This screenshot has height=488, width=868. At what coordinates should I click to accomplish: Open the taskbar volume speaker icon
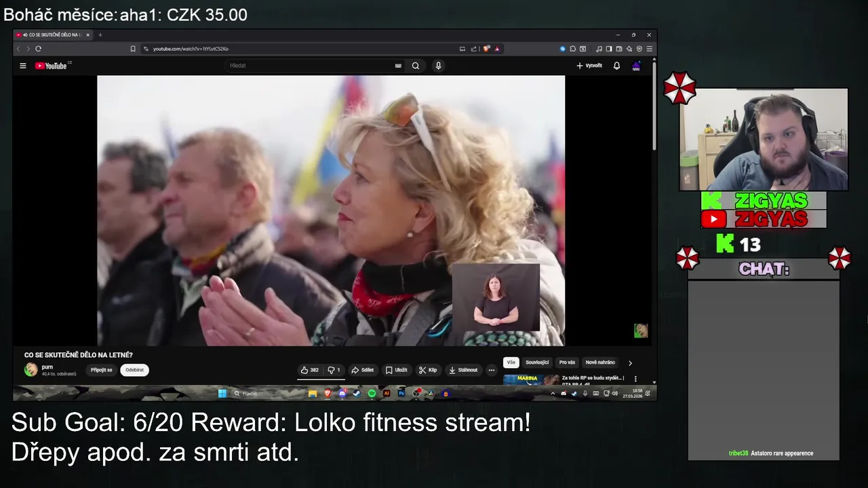[x=615, y=393]
